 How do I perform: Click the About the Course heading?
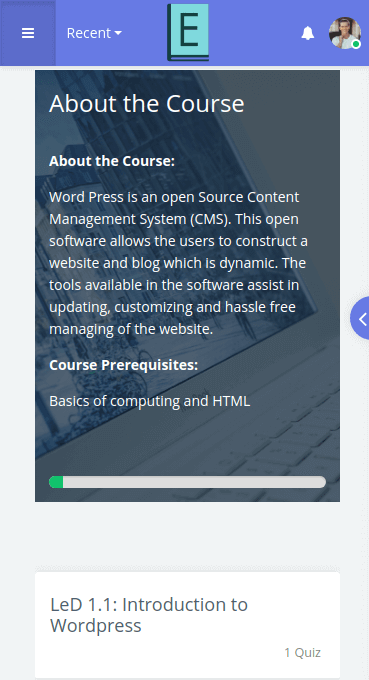(147, 104)
